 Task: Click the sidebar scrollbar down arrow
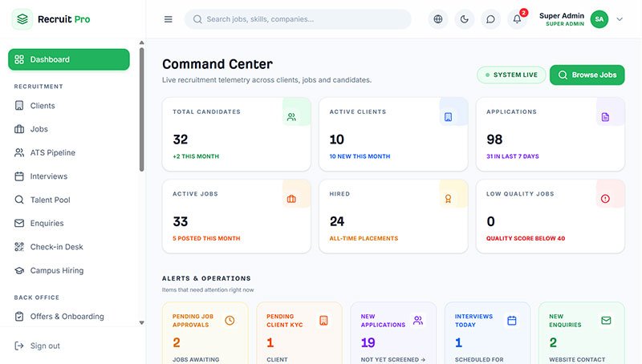click(x=142, y=322)
